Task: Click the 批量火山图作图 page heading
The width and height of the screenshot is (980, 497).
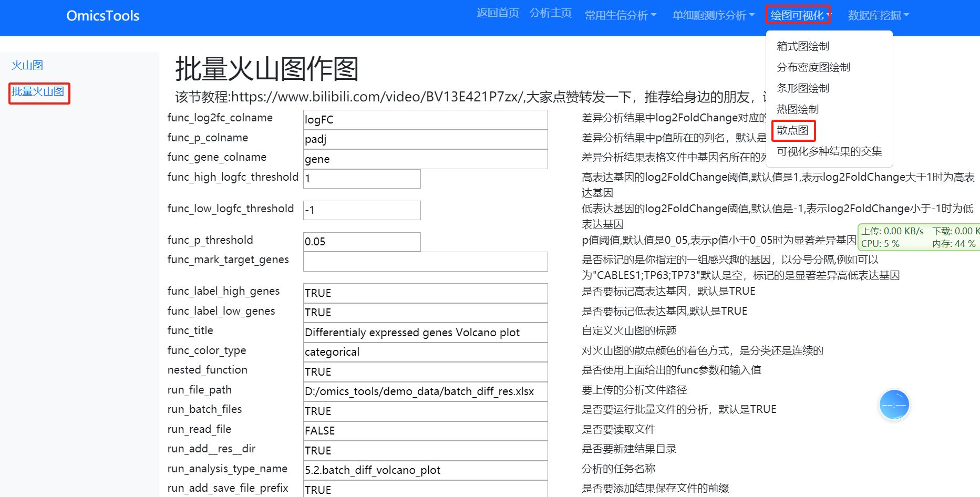Action: point(266,69)
